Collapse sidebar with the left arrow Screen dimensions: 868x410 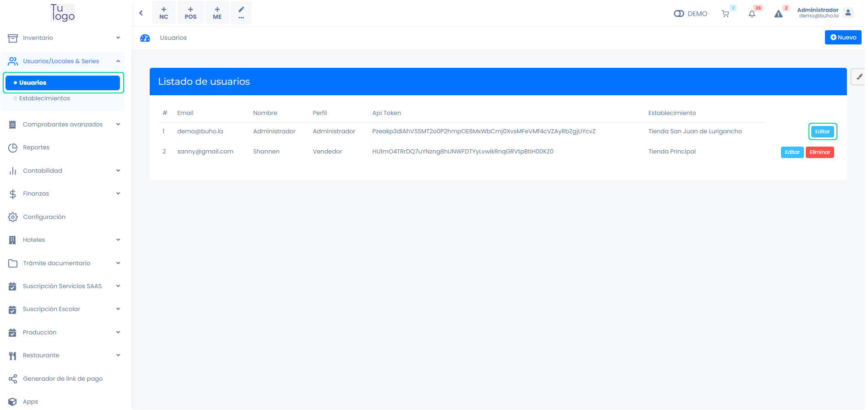click(x=141, y=13)
